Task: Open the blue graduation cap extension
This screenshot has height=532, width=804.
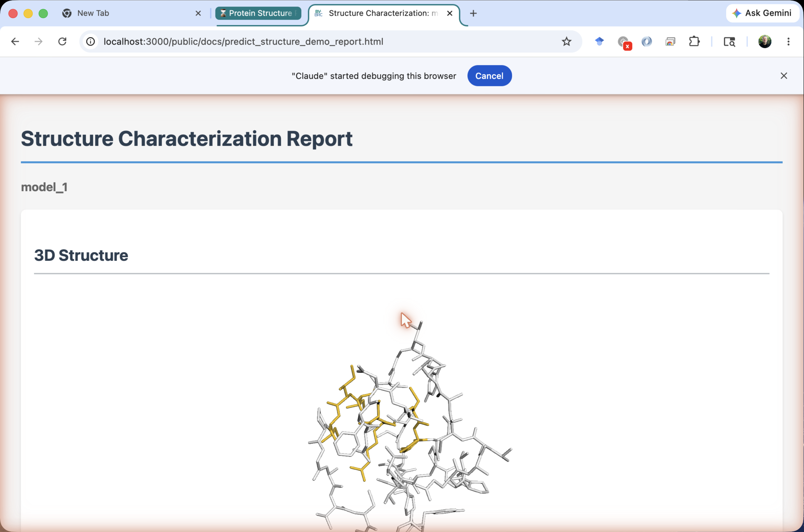Action: (599, 41)
